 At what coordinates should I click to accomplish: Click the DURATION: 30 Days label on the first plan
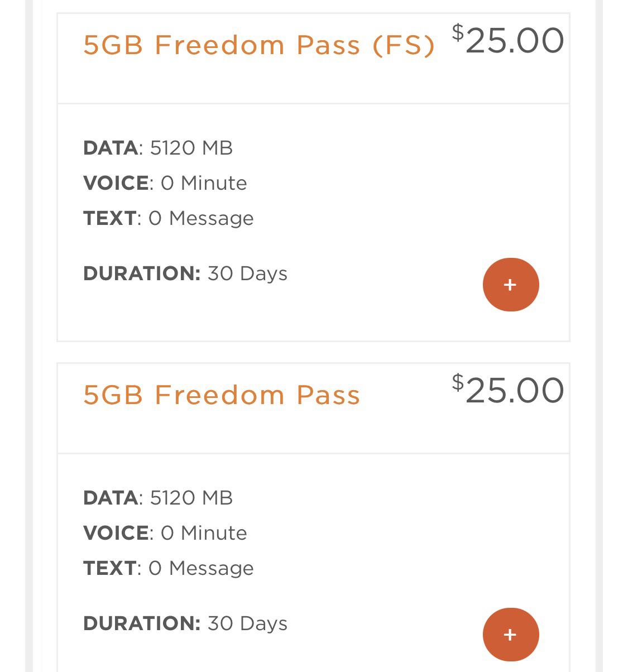185,273
